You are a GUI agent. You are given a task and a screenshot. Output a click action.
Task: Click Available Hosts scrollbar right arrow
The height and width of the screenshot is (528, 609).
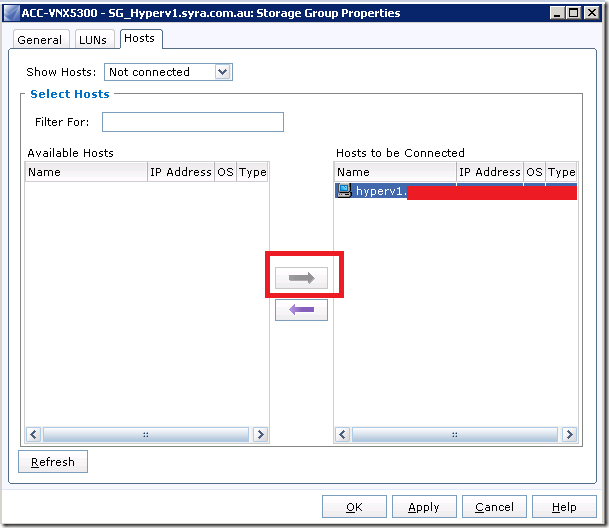(x=261, y=434)
